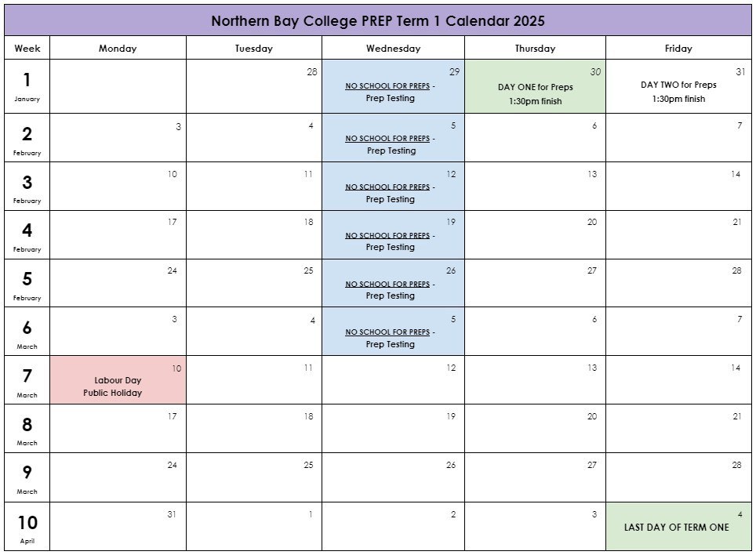Select the Tuesday April 1 cell

[x=253, y=527]
